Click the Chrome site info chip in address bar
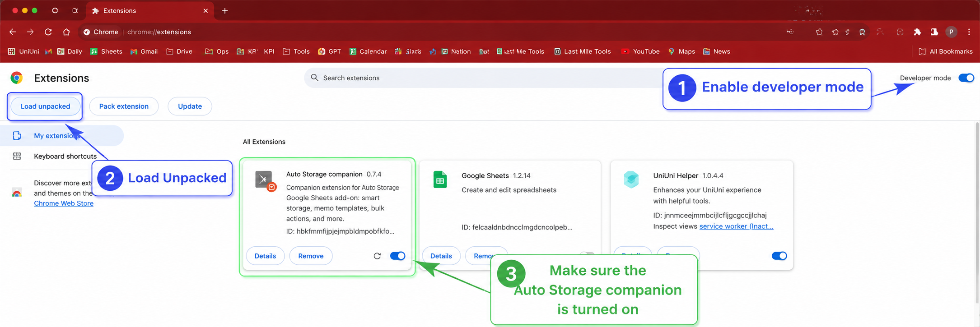980x327 pixels. coord(101,32)
